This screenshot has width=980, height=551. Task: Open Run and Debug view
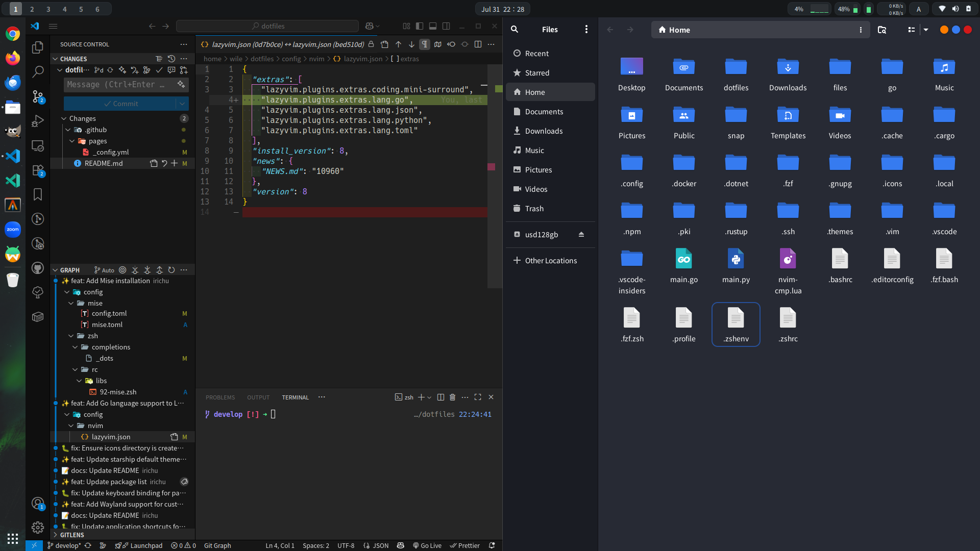click(38, 121)
